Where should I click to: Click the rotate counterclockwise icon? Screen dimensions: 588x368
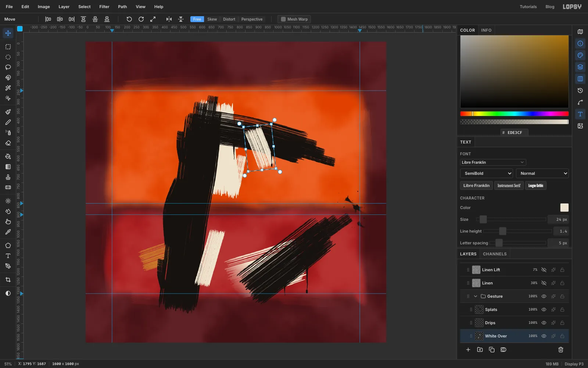click(129, 19)
